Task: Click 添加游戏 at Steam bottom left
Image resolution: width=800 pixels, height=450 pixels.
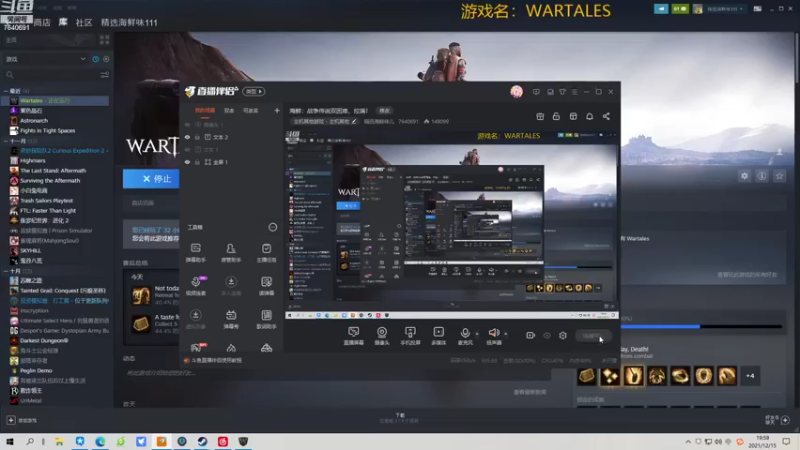Action: (x=22, y=420)
